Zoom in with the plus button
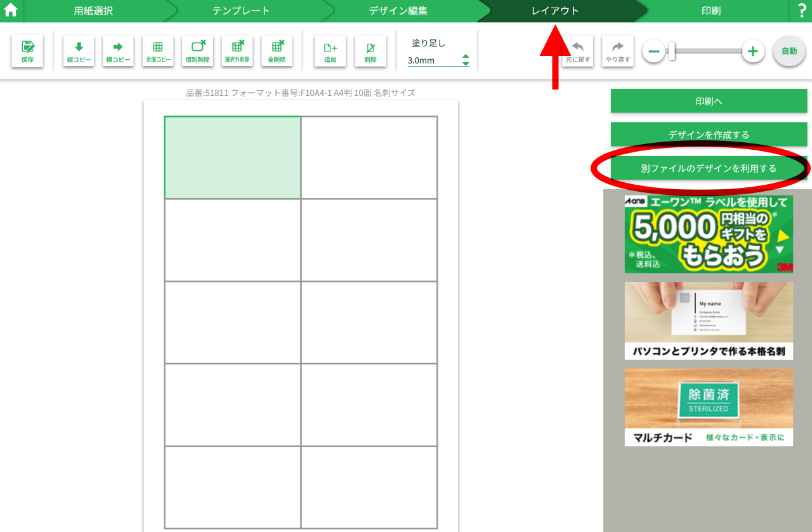Screen dimensions: 812x532 pos(753,51)
